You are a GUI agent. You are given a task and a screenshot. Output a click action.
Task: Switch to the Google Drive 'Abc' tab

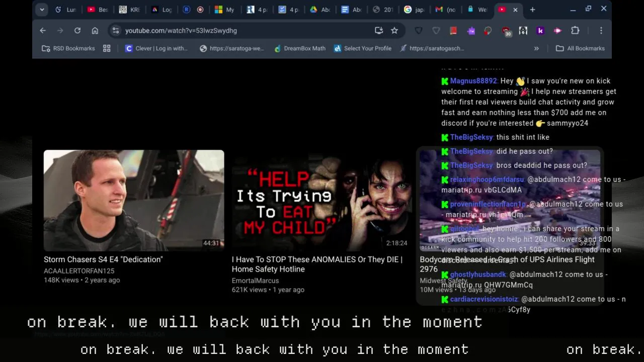coord(320,10)
